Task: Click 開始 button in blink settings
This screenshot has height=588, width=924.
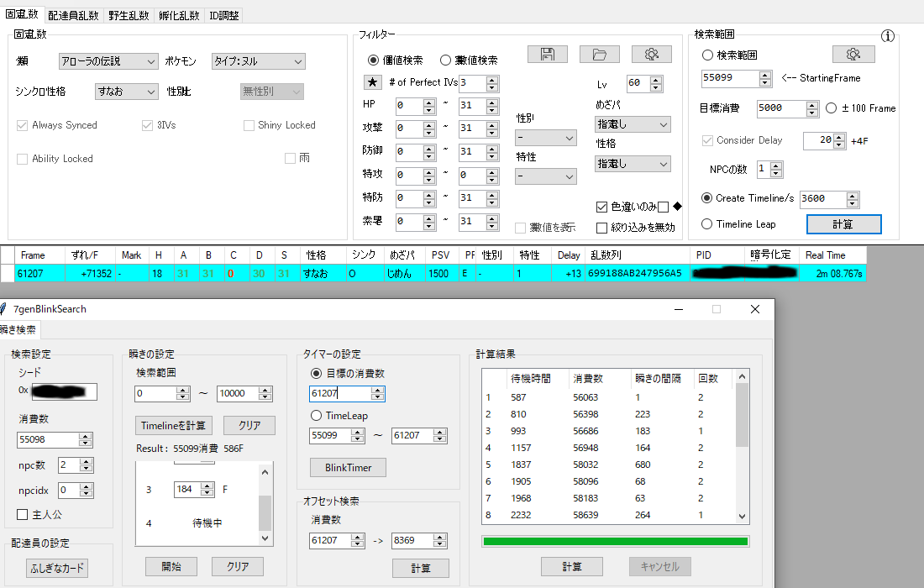Action: point(171,566)
